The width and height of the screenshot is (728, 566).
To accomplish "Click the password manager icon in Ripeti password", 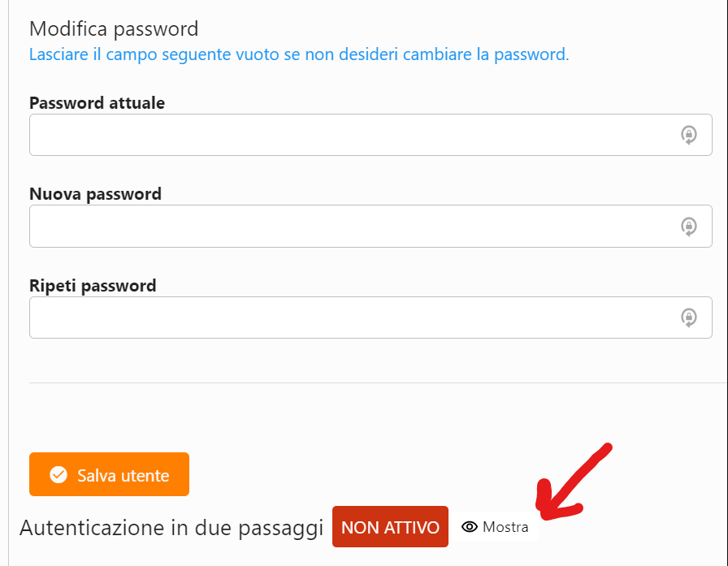I will (x=689, y=317).
